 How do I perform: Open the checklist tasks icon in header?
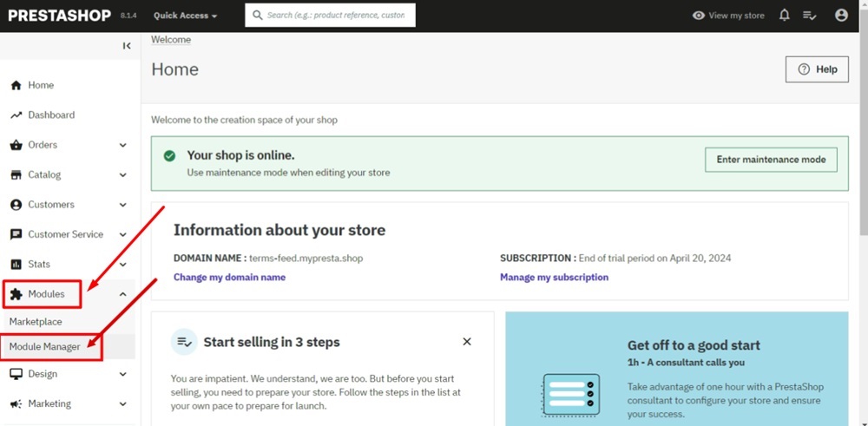tap(809, 16)
